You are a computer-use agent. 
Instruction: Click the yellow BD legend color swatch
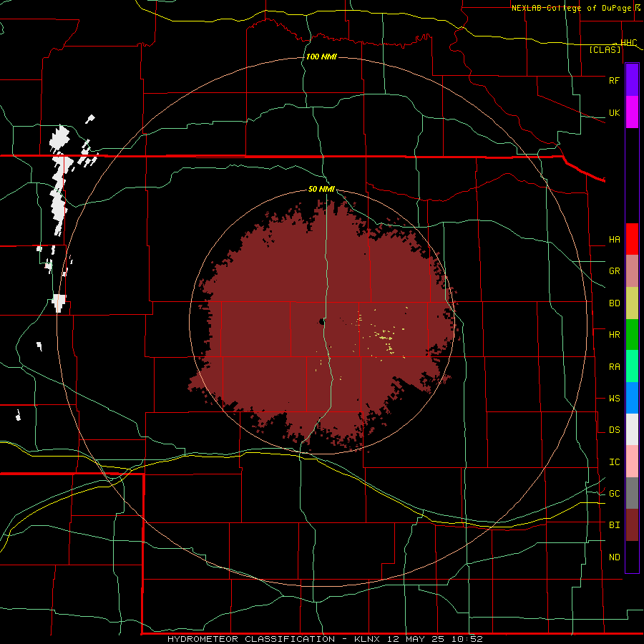(x=632, y=303)
